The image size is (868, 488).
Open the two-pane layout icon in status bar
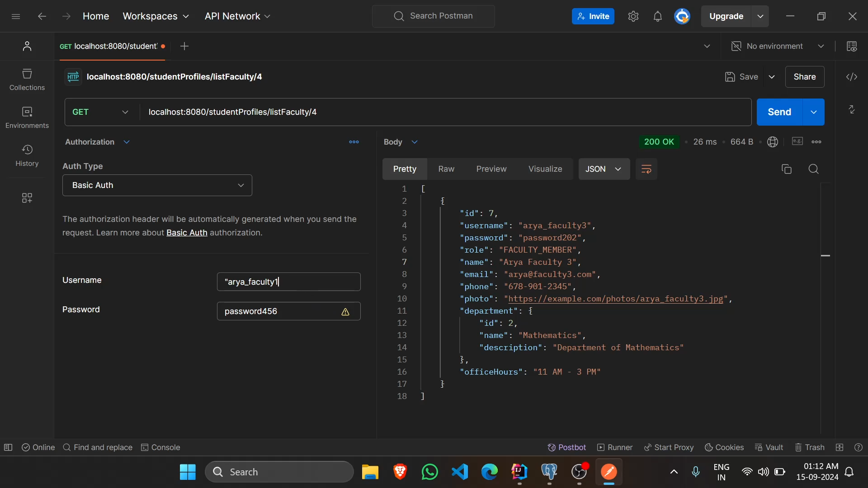[x=840, y=447]
